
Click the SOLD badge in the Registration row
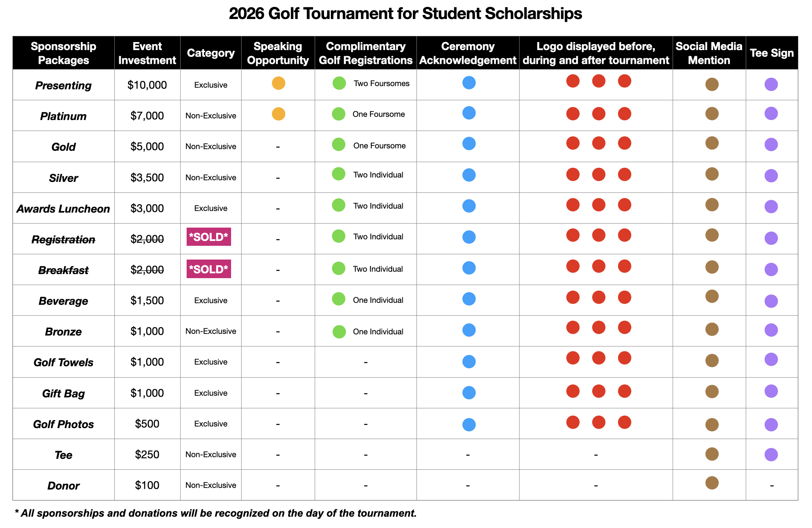[x=208, y=237]
